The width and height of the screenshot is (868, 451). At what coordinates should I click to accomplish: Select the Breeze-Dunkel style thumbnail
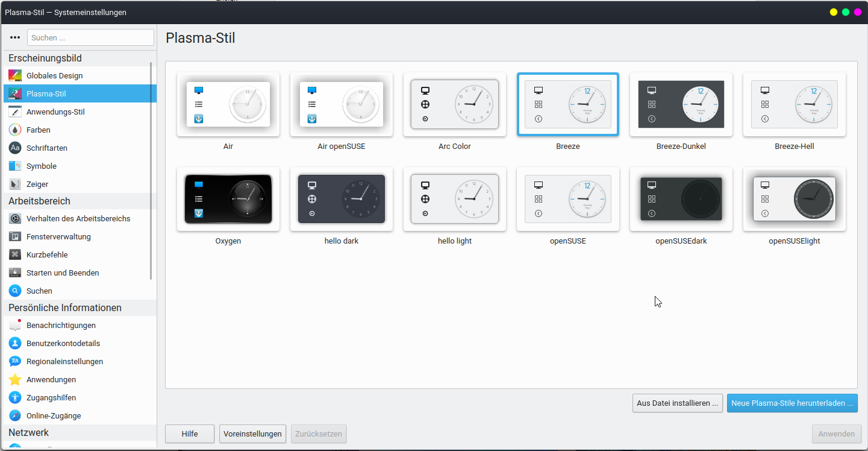pyautogui.click(x=681, y=104)
